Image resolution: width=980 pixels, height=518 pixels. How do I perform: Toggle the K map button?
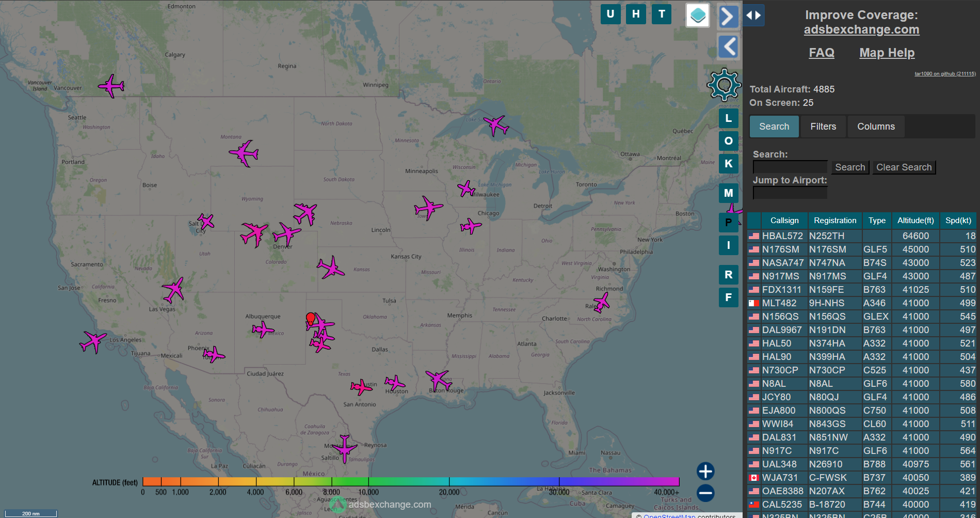point(729,164)
